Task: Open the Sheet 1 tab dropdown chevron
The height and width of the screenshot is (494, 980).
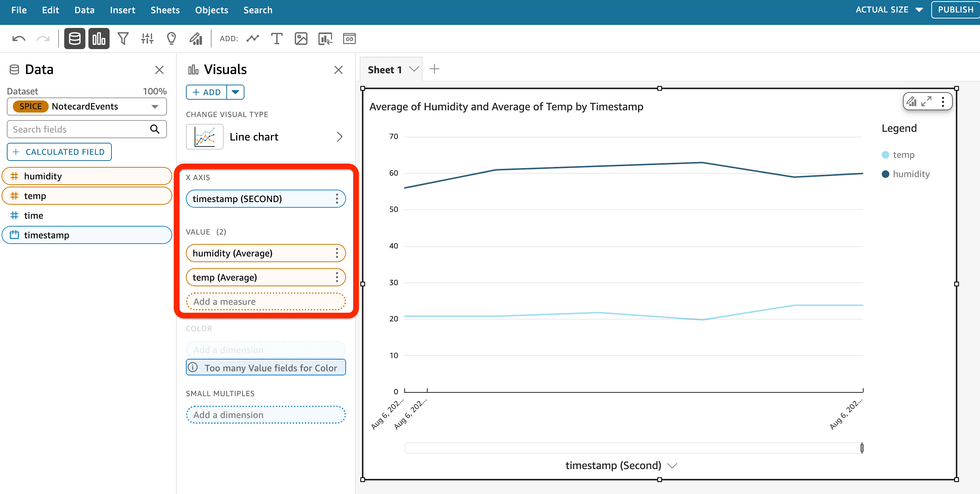Action: tap(414, 69)
